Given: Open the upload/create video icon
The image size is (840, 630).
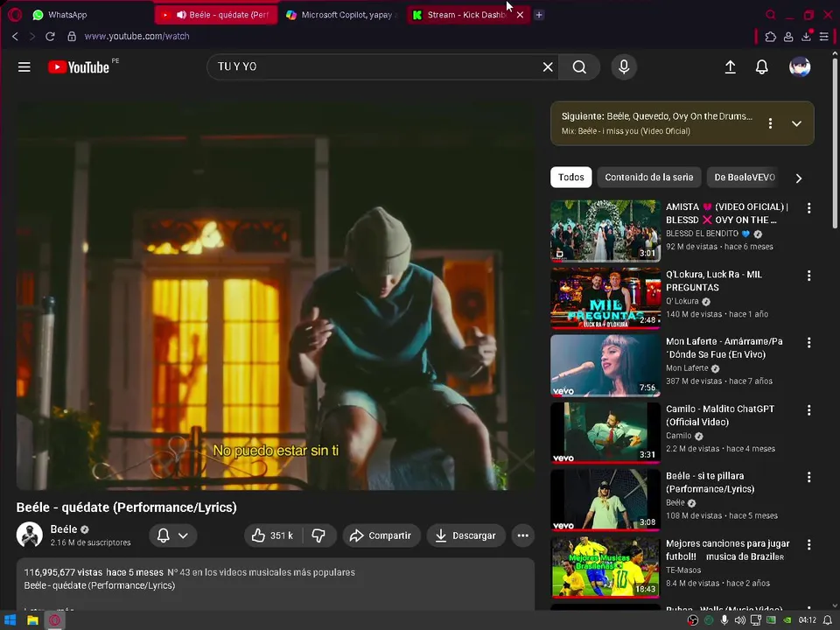Looking at the screenshot, I should click(730, 67).
